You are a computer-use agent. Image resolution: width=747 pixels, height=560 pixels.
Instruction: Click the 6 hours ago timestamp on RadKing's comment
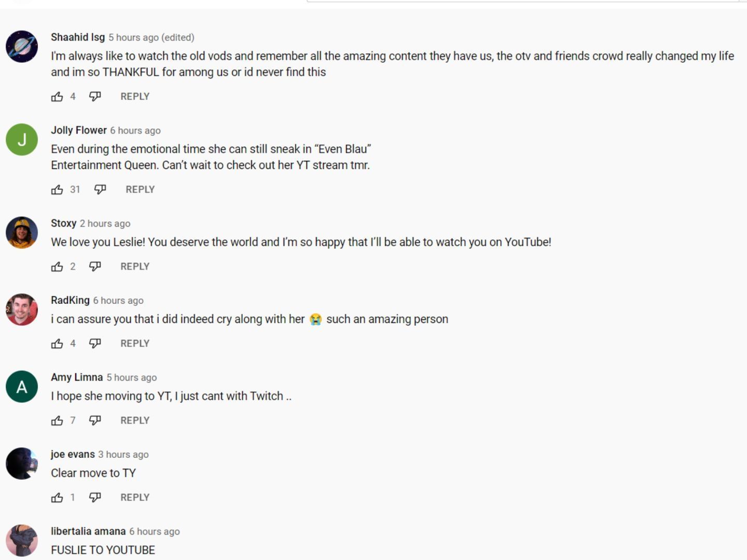[x=118, y=301]
